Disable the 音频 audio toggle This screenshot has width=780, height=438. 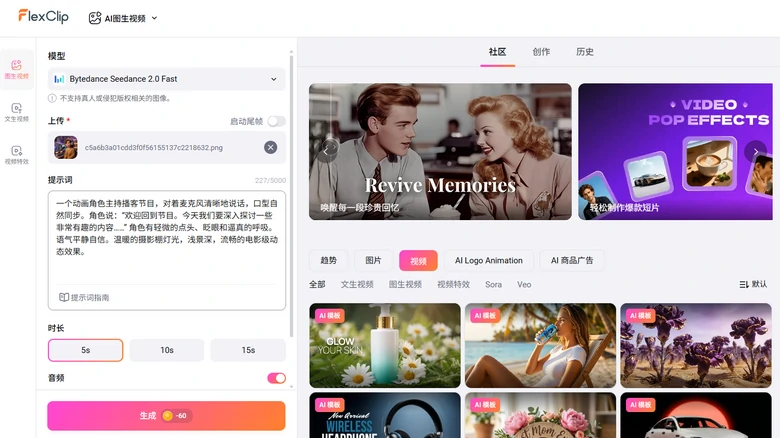click(x=276, y=378)
